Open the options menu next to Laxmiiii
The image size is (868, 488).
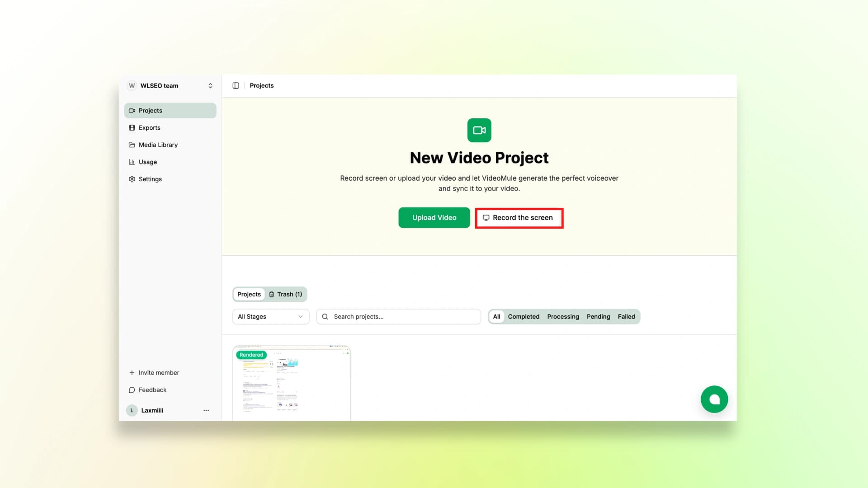click(x=206, y=410)
